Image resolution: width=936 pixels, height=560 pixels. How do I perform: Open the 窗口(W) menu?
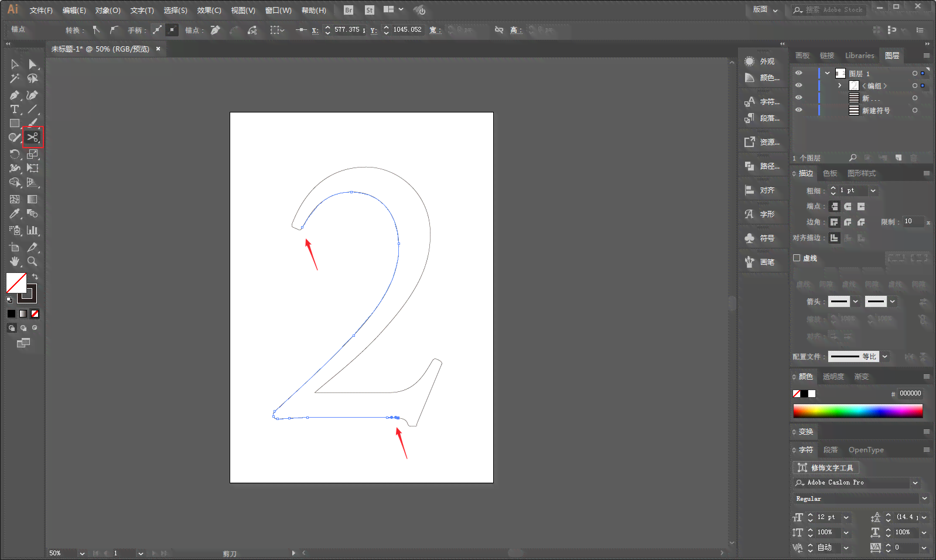coord(278,11)
